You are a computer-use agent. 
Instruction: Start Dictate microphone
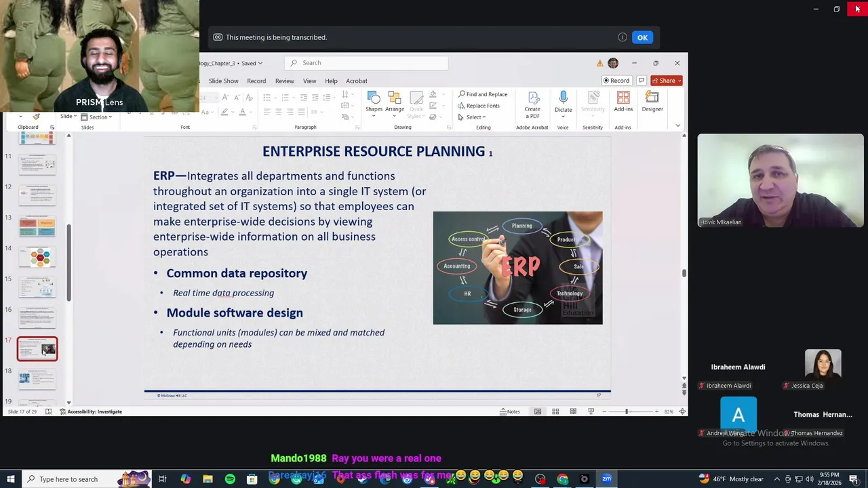tap(563, 104)
